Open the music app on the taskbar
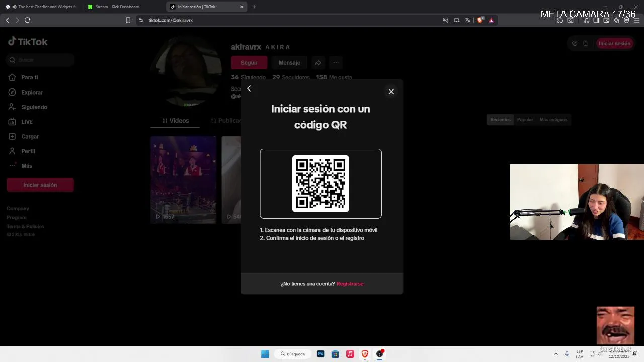644x362 pixels. [x=350, y=354]
